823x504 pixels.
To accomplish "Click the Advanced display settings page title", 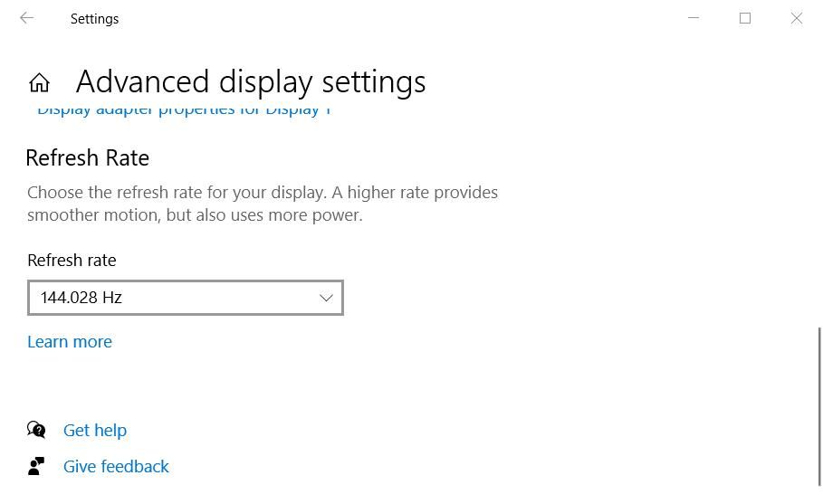I will [x=251, y=82].
